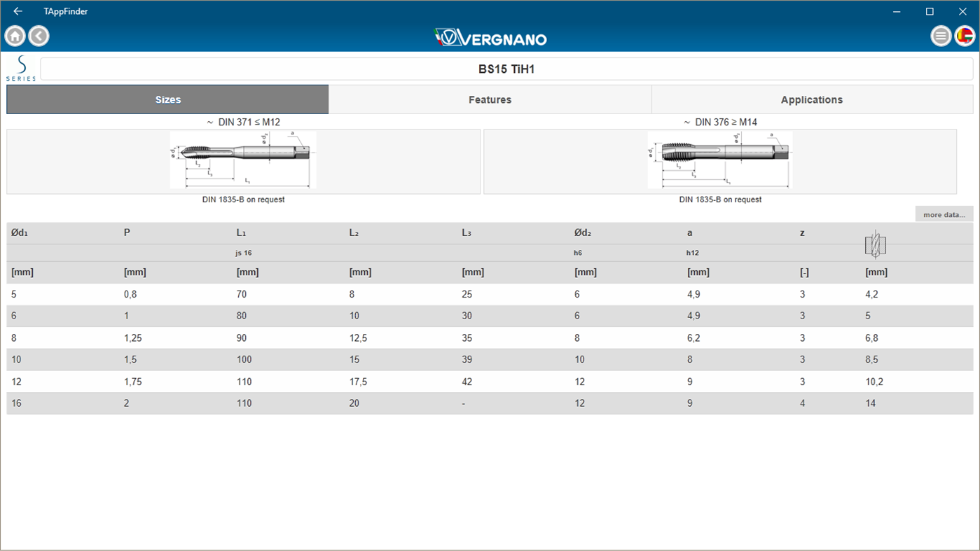Open the DIN 371 tap drawing thumbnail

point(242,160)
